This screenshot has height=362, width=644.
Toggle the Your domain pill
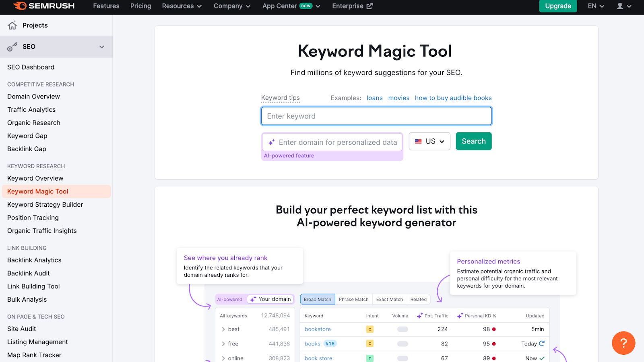coord(270,299)
